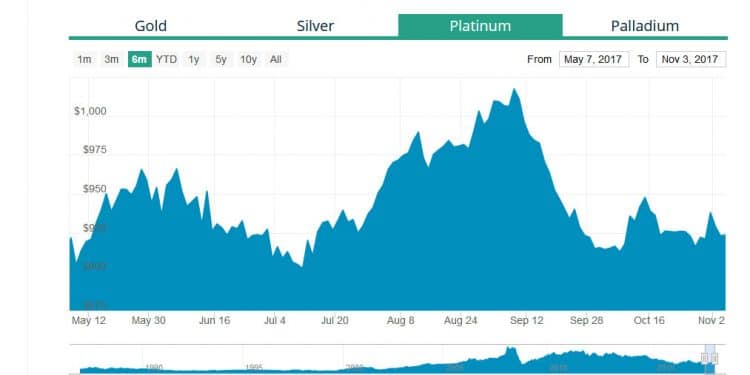750x375 pixels.
Task: Choose the 6m range button
Action: 139,59
